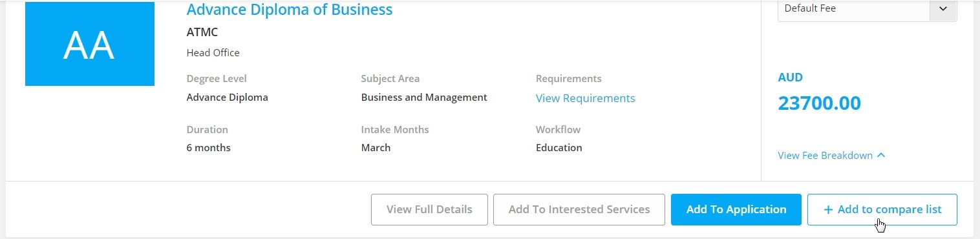The width and height of the screenshot is (980, 239).
Task: Click the March intake month value
Action: coord(376,148)
